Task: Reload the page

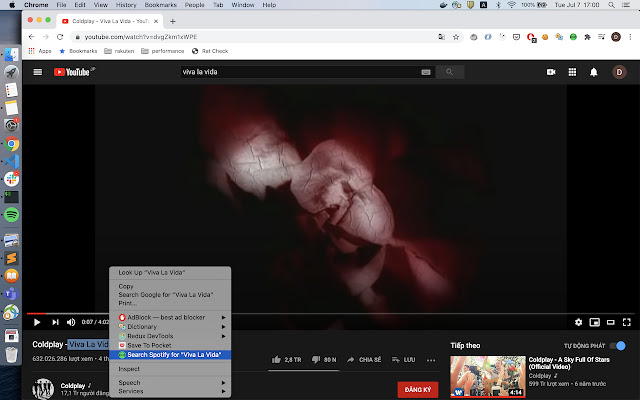Action: pyautogui.click(x=60, y=37)
